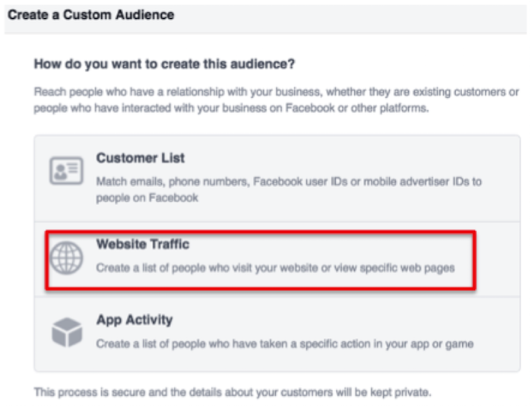Click 'This process is secure' footer note
Image resolution: width=532 pixels, height=408 pixels.
[x=233, y=392]
